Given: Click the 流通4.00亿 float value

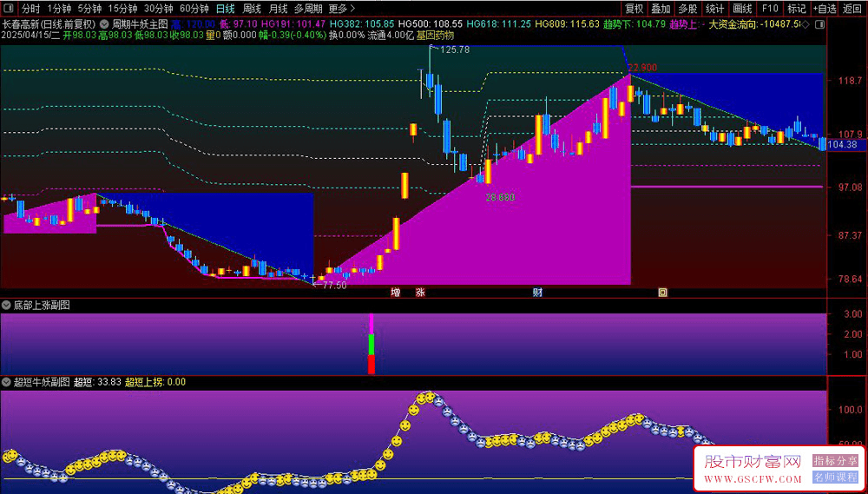Looking at the screenshot, I should tap(391, 35).
